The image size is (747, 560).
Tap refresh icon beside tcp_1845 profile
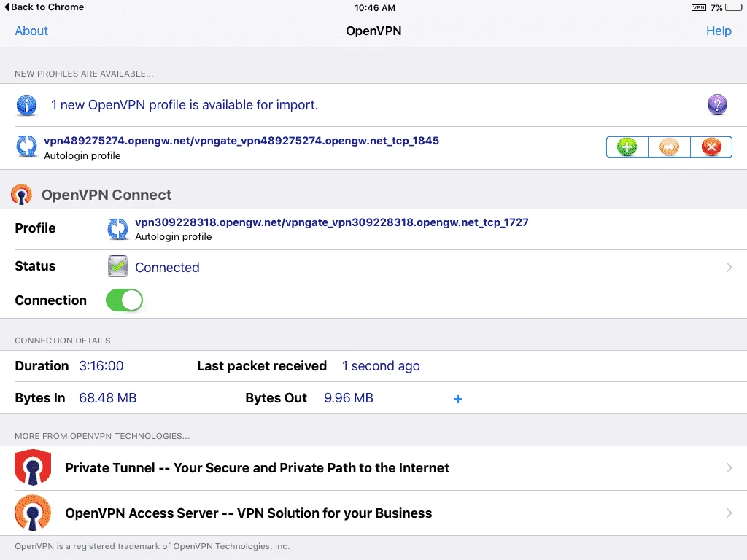(27, 146)
